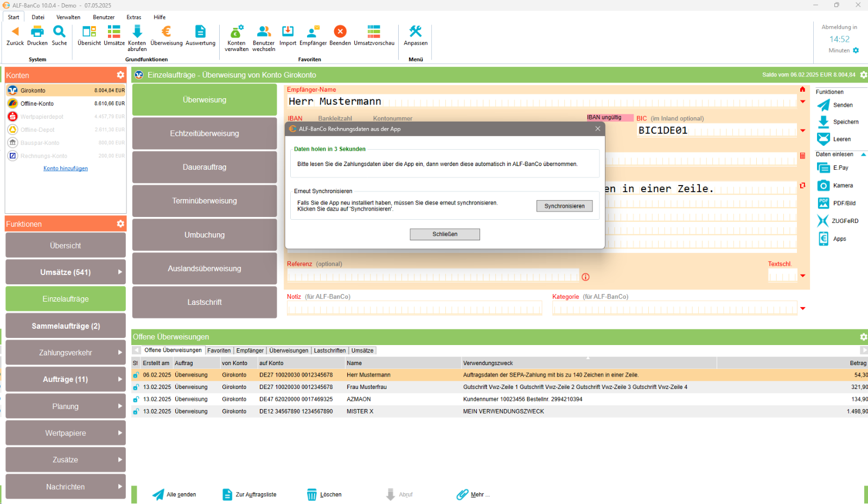This screenshot has width=868, height=504.
Task: Open the Übersicht toolbar icon
Action: point(89,31)
